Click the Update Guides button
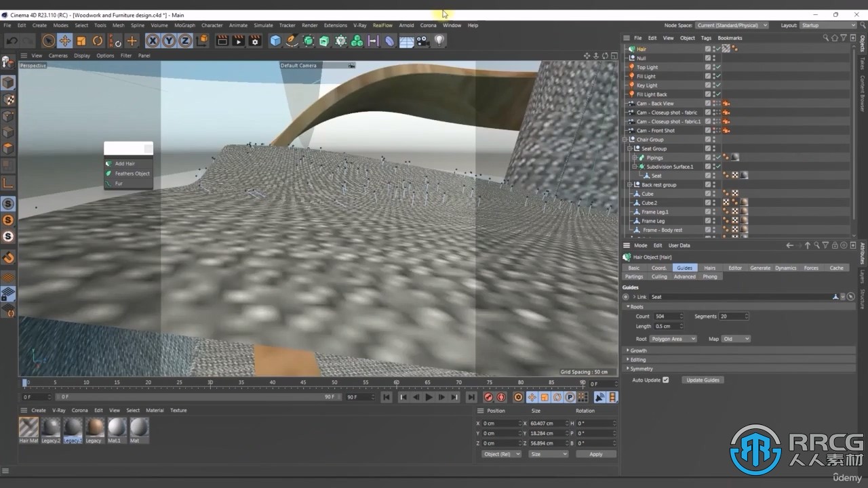The image size is (868, 488). click(703, 380)
